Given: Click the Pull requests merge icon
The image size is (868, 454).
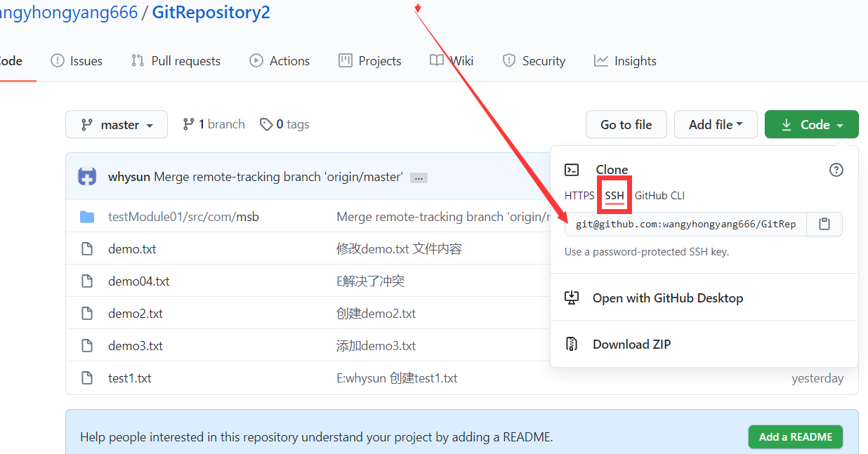Looking at the screenshot, I should point(138,61).
